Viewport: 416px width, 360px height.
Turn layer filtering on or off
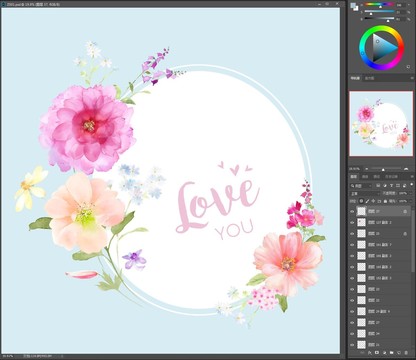[x=412, y=184]
